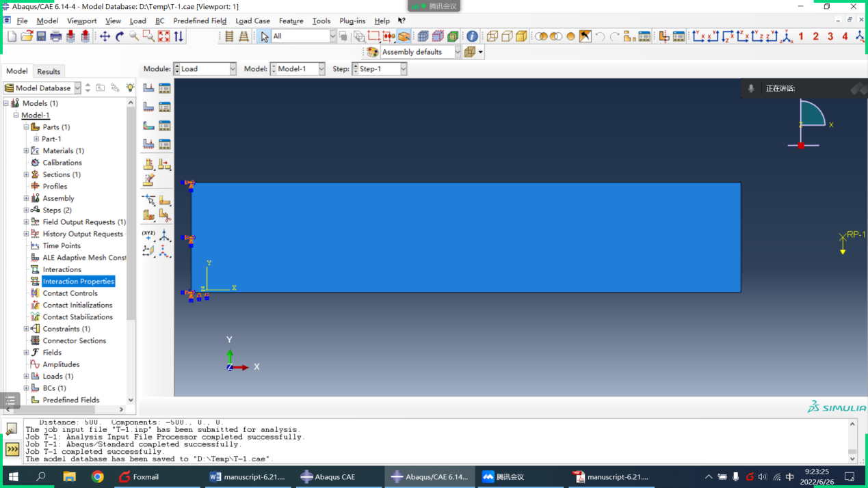Select the Pan View tool
Screen dimensions: 868x488
click(x=105, y=36)
